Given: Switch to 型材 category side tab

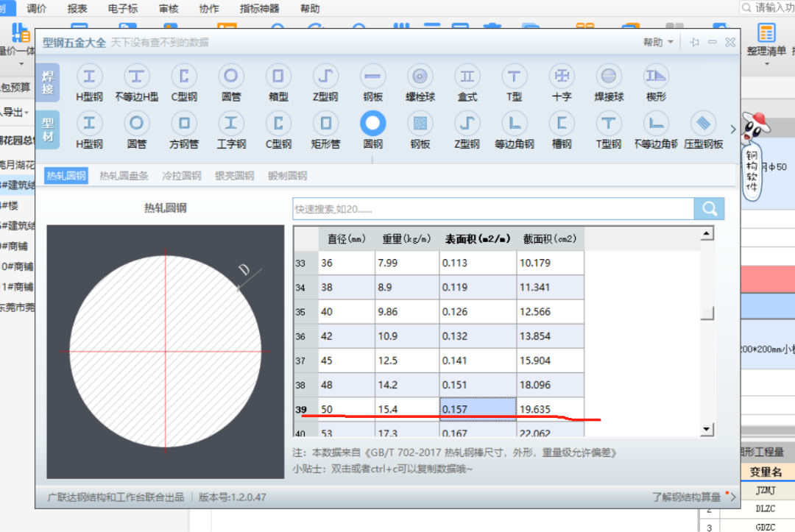Looking at the screenshot, I should [48, 130].
